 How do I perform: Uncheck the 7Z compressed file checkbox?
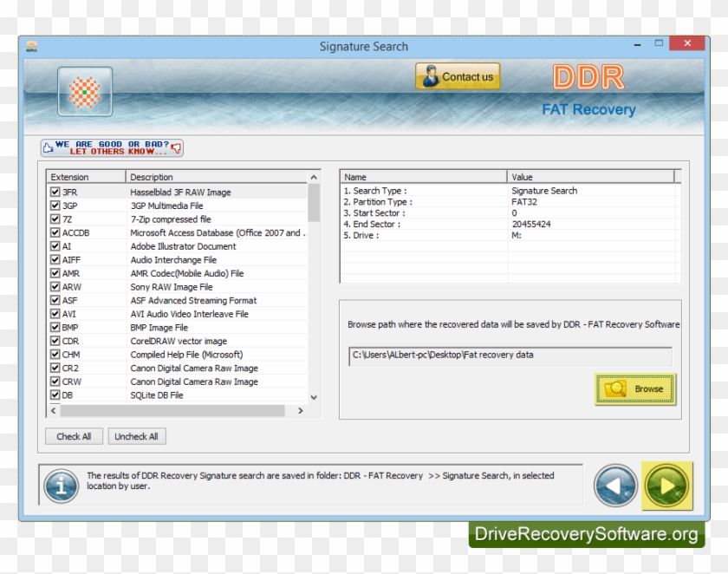tap(55, 219)
